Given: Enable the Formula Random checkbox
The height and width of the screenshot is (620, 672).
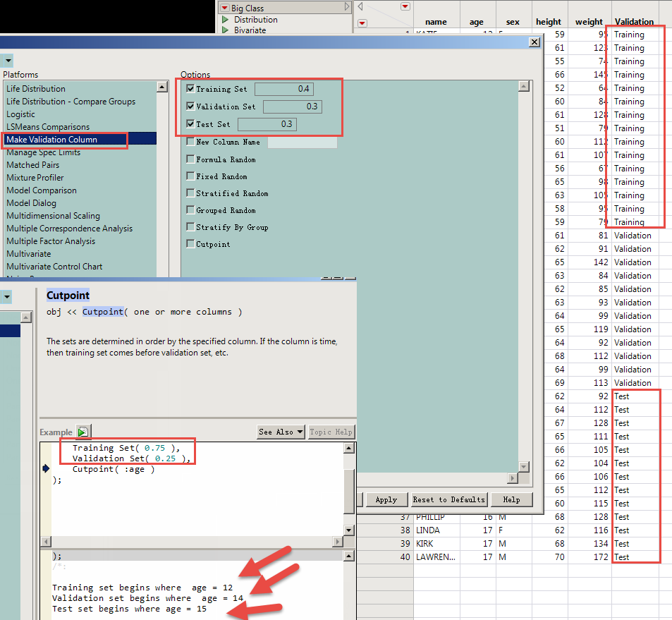Looking at the screenshot, I should pyautogui.click(x=190, y=159).
